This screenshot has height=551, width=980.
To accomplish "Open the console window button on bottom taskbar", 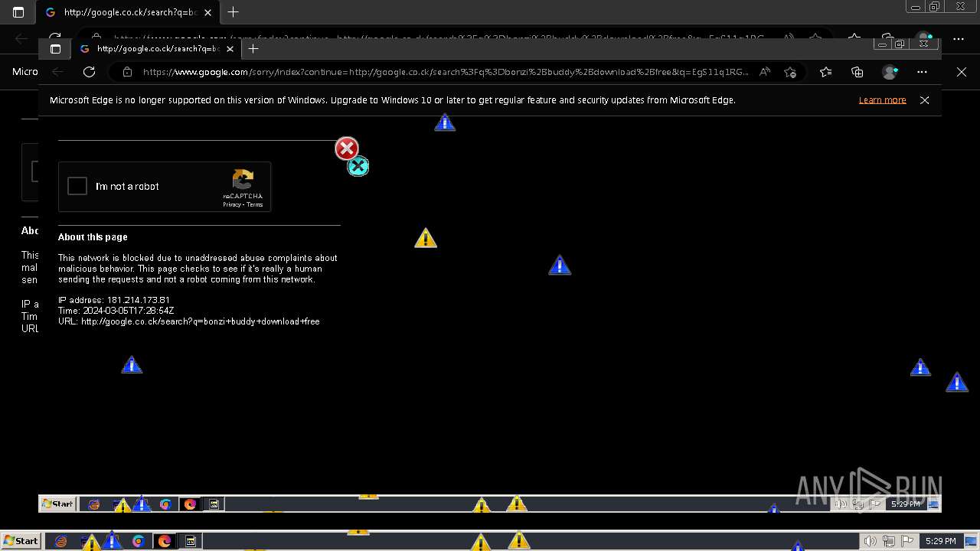I will (x=191, y=541).
